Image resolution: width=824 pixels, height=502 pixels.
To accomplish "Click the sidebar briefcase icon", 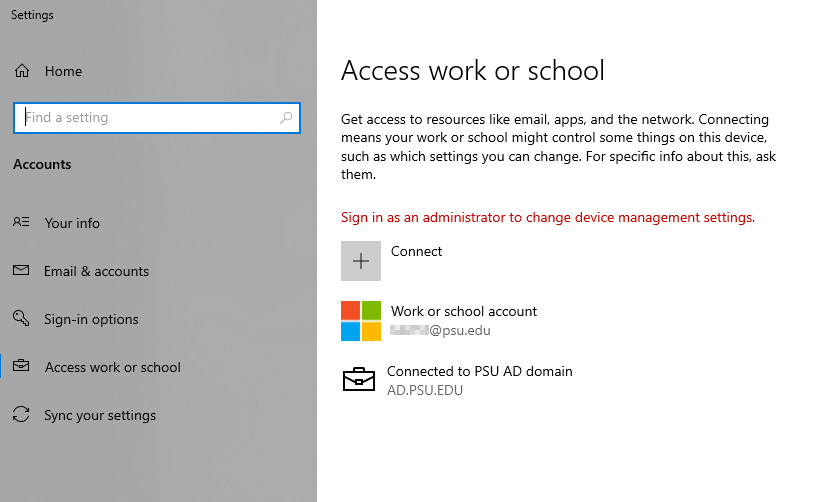I will coord(22,367).
